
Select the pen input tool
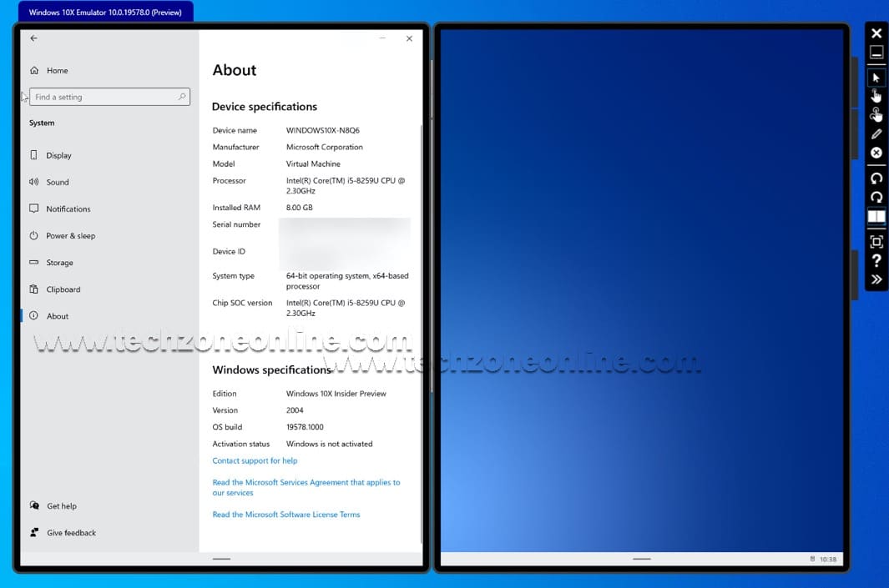click(876, 133)
